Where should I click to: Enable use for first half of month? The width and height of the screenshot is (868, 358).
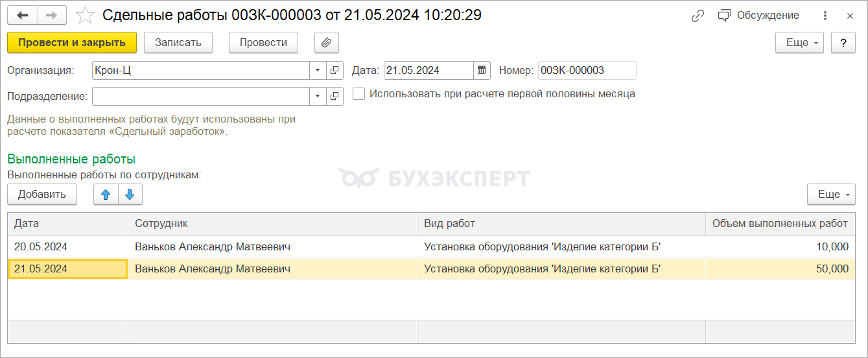coord(358,94)
